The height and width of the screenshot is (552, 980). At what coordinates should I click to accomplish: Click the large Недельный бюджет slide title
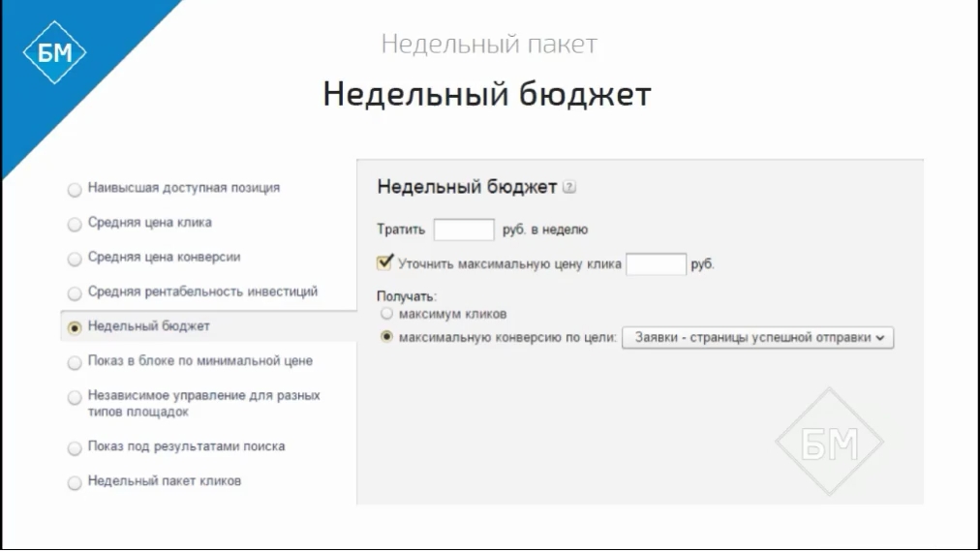point(487,94)
